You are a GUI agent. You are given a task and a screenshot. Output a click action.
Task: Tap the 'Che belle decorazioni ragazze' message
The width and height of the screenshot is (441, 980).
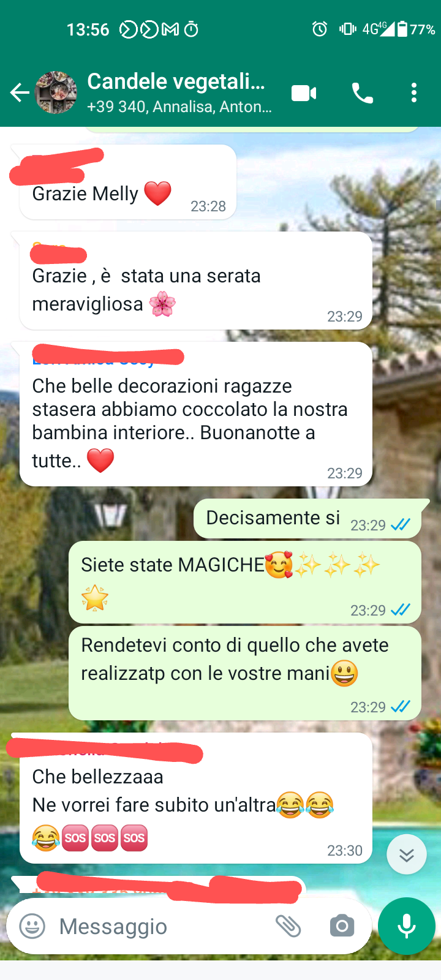pos(196,414)
